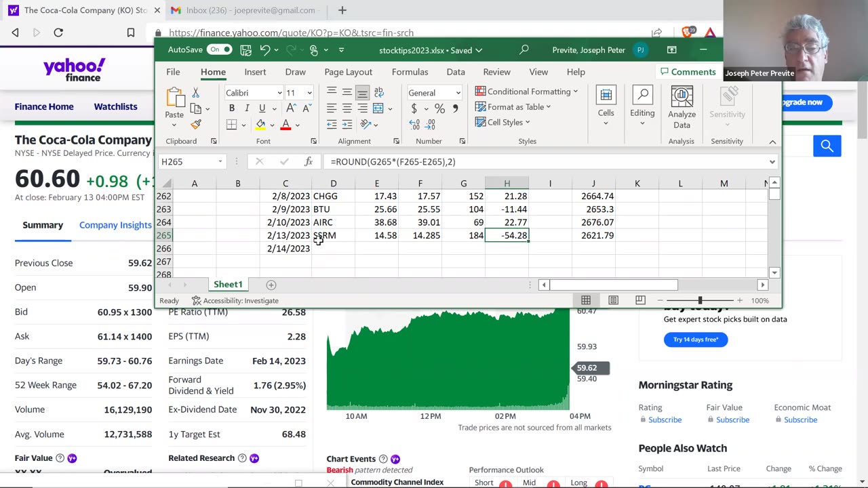Click the PJ account avatar
868x488 pixels.
coord(640,50)
